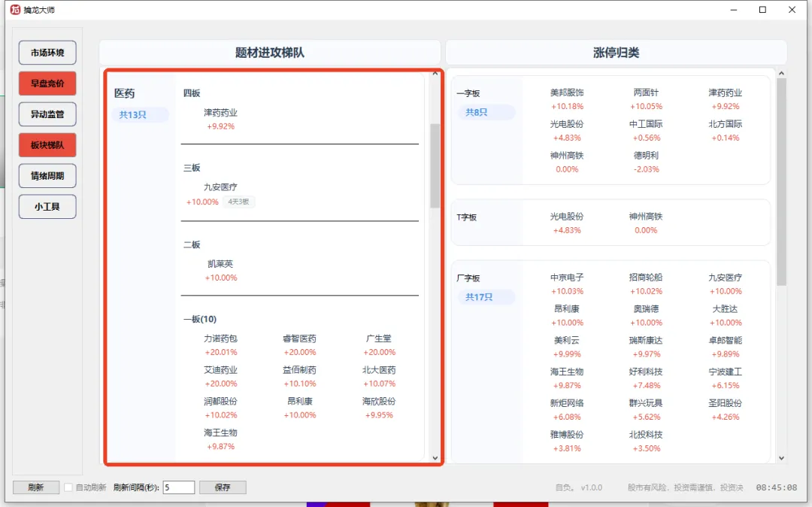Screen dimensions: 812x507
Task: Select 光电股份 in T字板 group
Action: pos(567,216)
